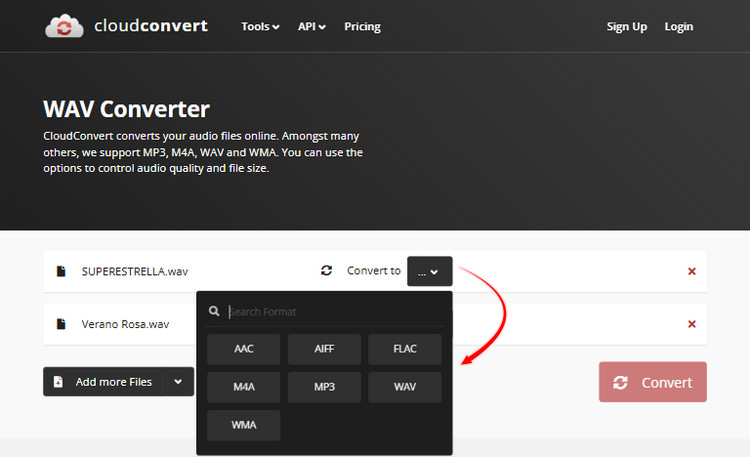
Task: Open the Tools menu
Action: (x=260, y=27)
